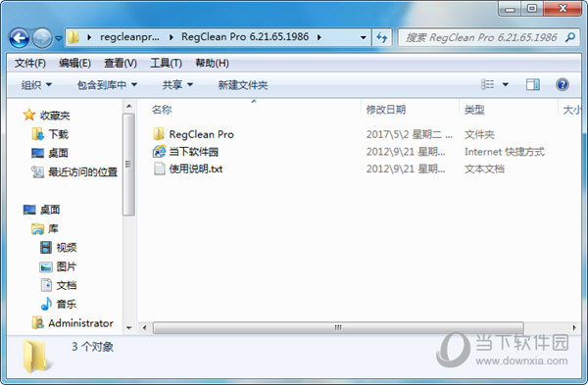Click folder icon in address bar
This screenshot has height=385, width=588.
click(x=73, y=37)
